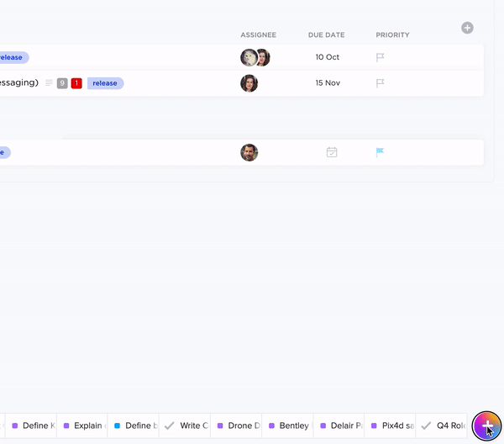
Task: Set priority flag on 10 Oct task
Action: click(x=380, y=57)
